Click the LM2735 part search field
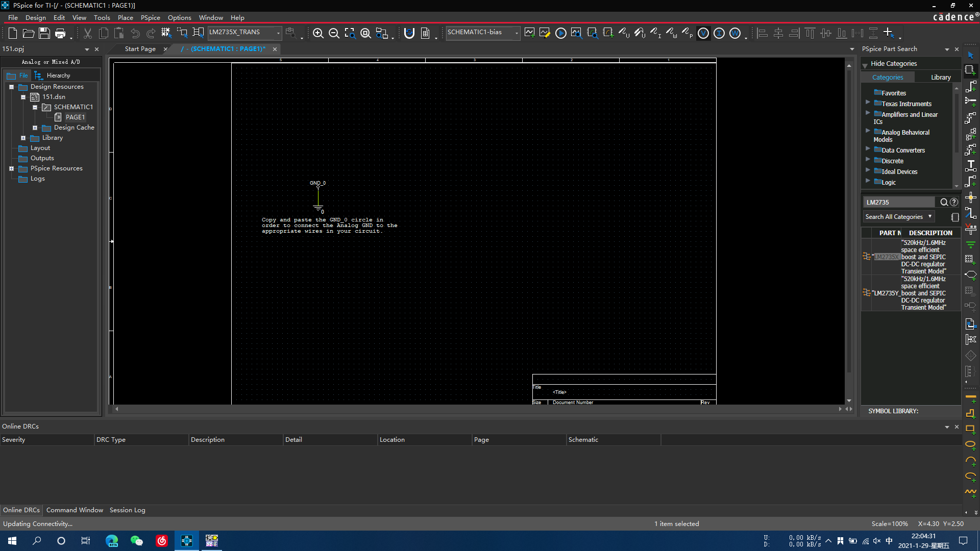Screen dimensions: 980x551 898,202
